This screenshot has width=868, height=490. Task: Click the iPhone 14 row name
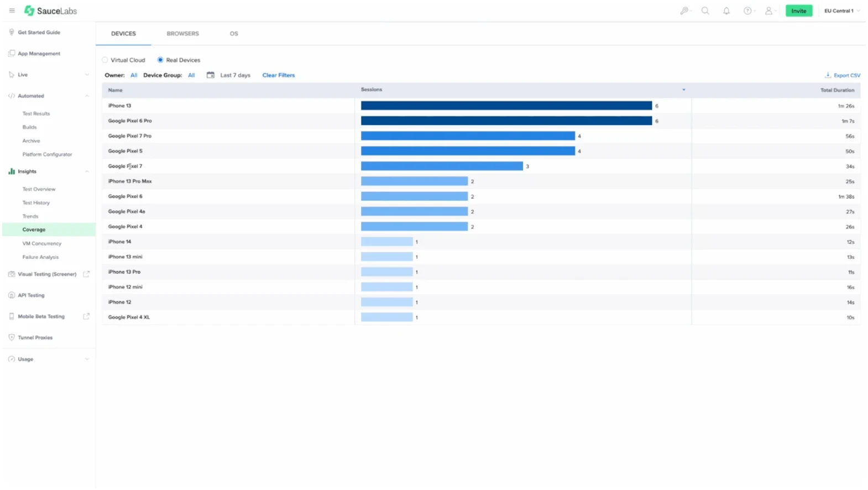click(x=119, y=242)
